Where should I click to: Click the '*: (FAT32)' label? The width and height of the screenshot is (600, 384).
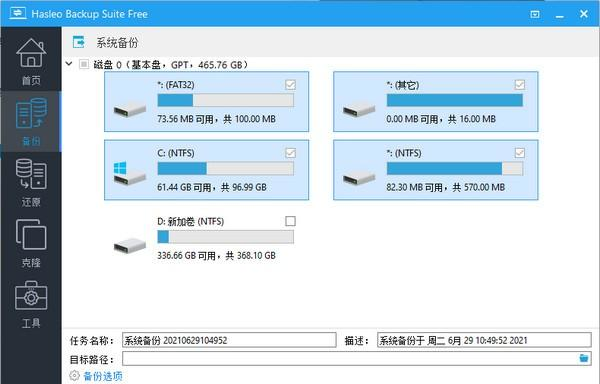coord(176,85)
